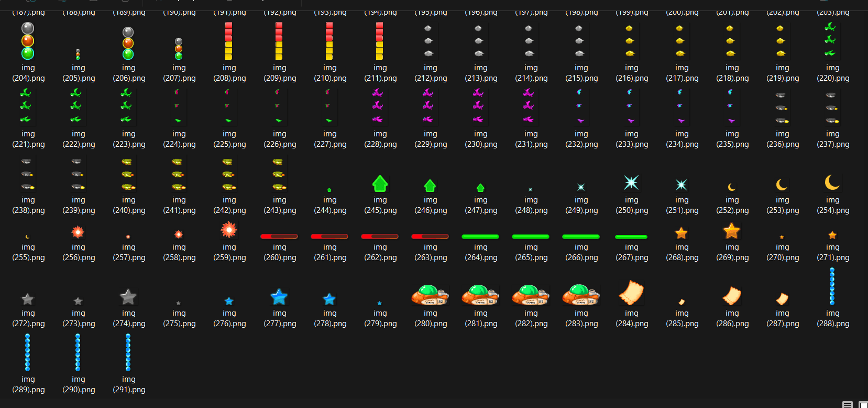Select blue bead chain img (290).png
The width and height of the screenshot is (868, 408).
78,352
